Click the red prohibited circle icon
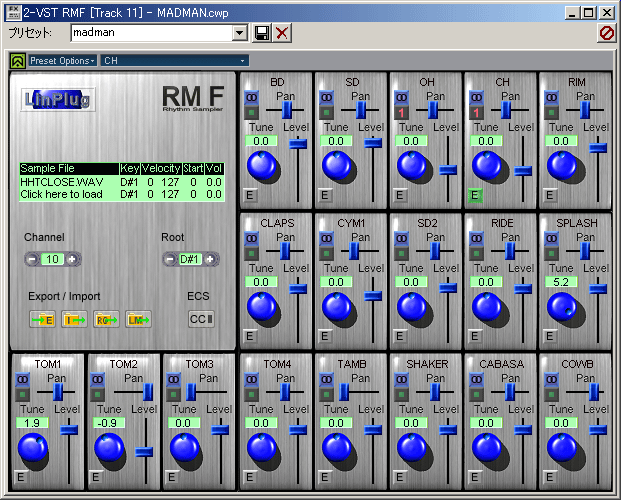The image size is (621, 500). [x=606, y=33]
